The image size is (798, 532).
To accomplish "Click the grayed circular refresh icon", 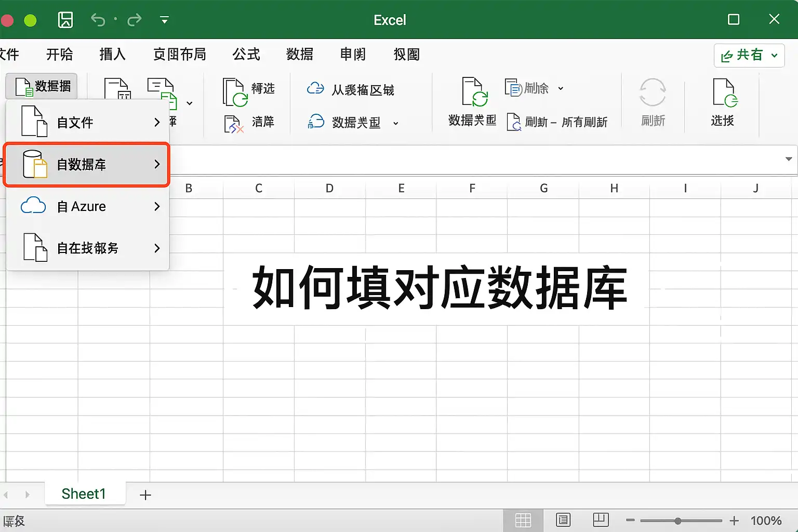I will [x=653, y=92].
